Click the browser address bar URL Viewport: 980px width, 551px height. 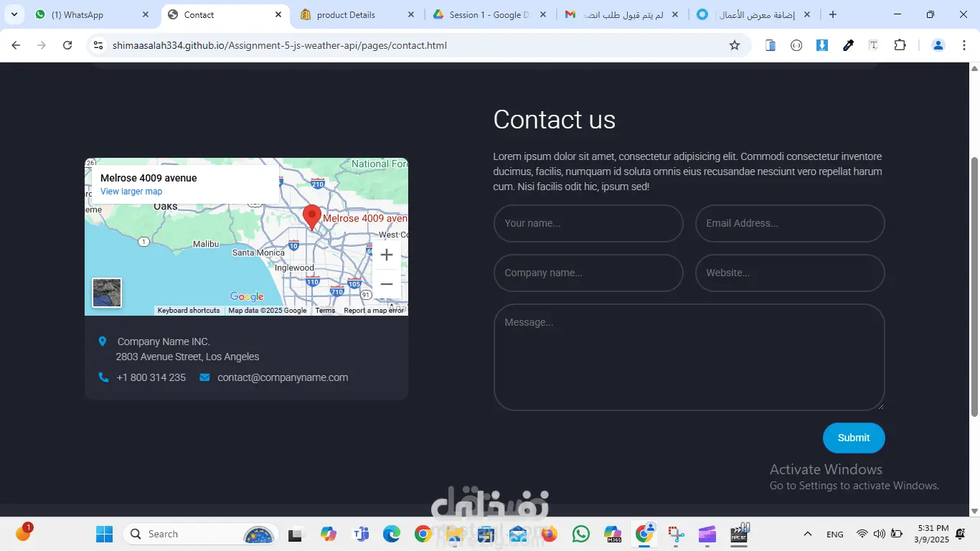(280, 45)
